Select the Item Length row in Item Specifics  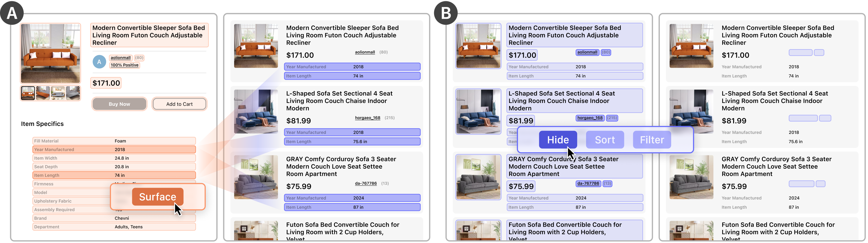point(114,175)
